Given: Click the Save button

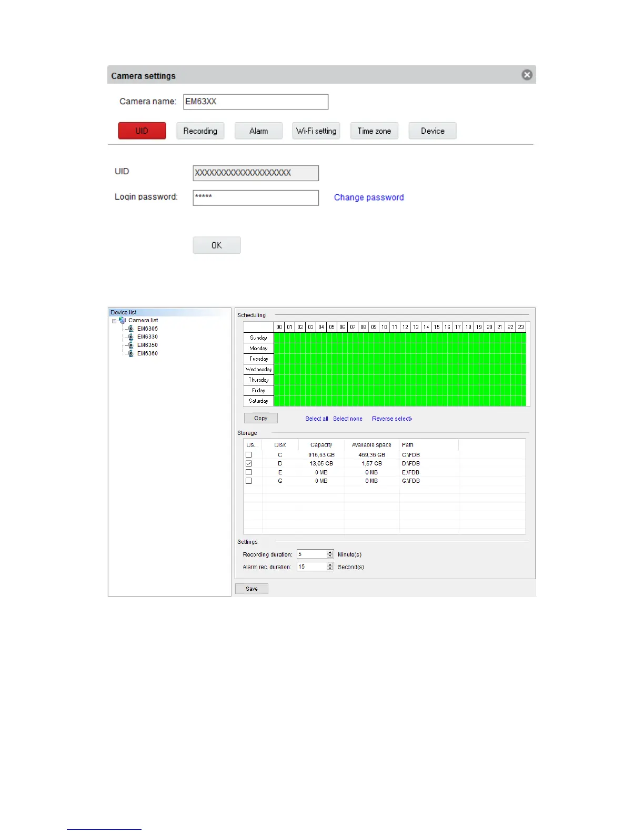Looking at the screenshot, I should click(x=251, y=589).
